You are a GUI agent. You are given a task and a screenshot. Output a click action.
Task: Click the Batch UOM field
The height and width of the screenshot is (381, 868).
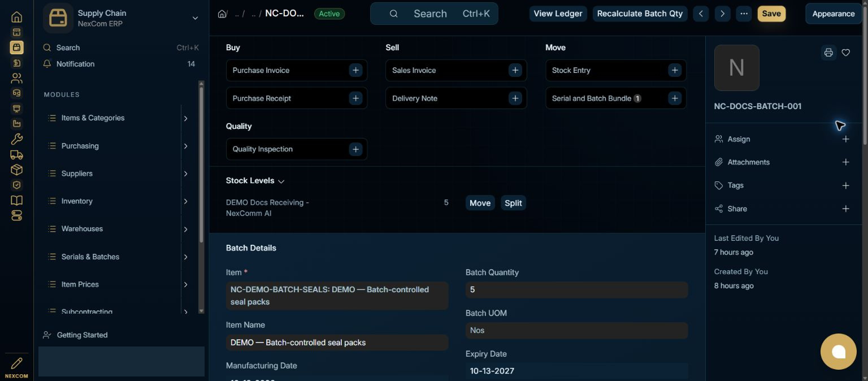coord(576,330)
